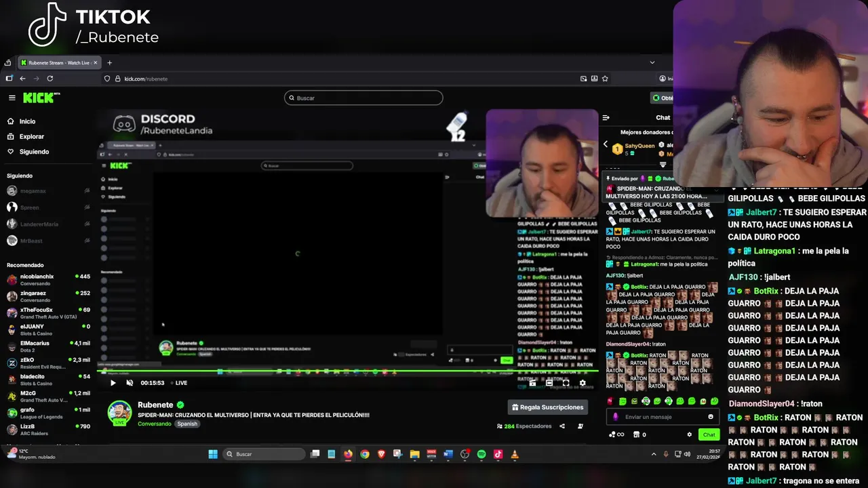This screenshot has height=488, width=868.
Task: Enter fullscreen in video player
Action: [x=566, y=383]
